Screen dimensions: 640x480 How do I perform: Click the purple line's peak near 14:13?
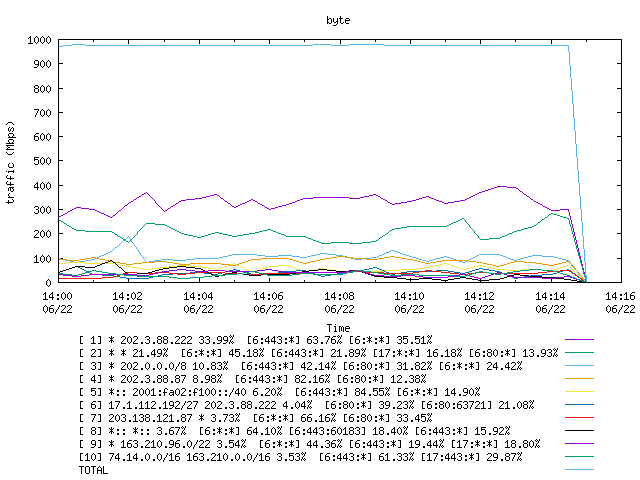click(x=500, y=187)
